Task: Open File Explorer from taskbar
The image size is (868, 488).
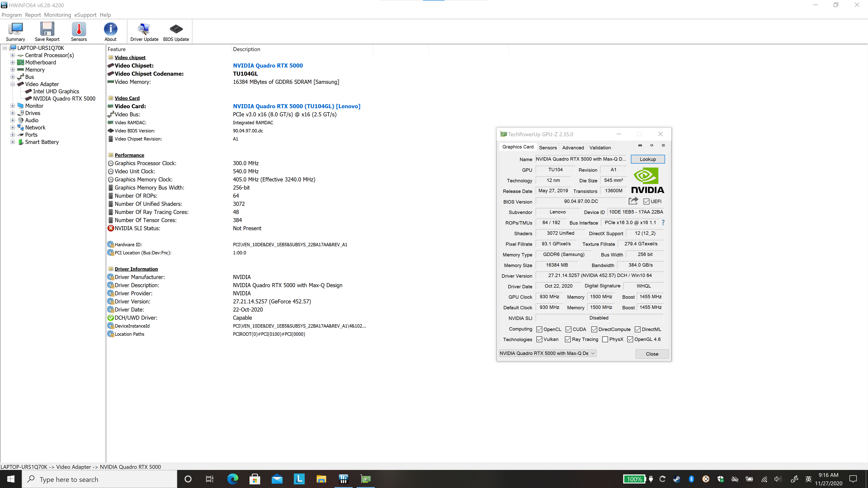Action: pos(321,479)
